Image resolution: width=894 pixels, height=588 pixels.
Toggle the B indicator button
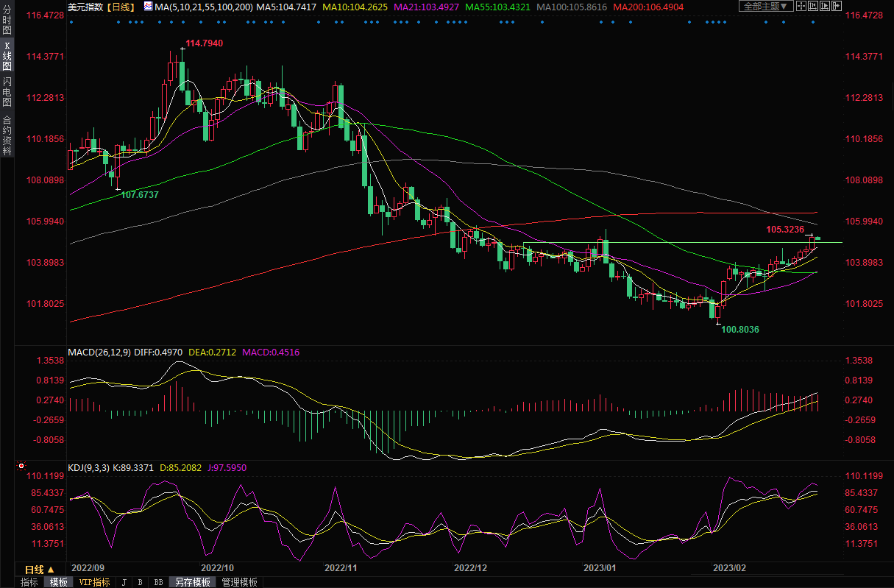pos(140,582)
